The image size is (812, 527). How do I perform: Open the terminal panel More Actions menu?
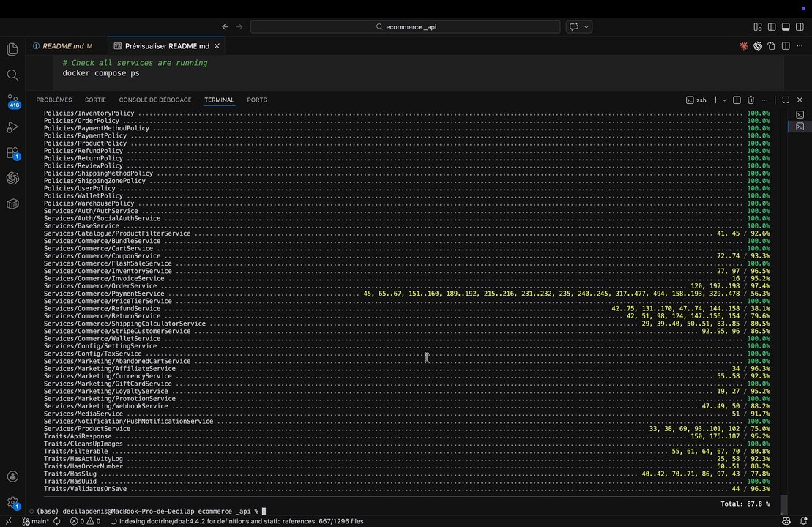tap(765, 100)
